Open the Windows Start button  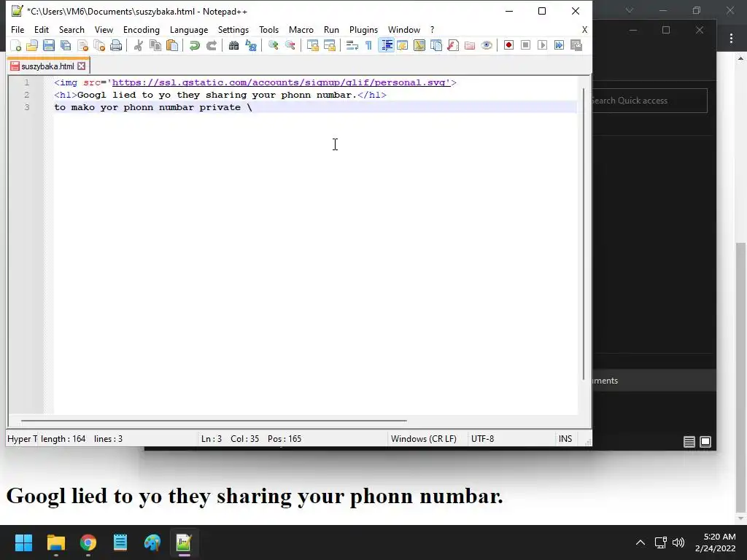23,542
